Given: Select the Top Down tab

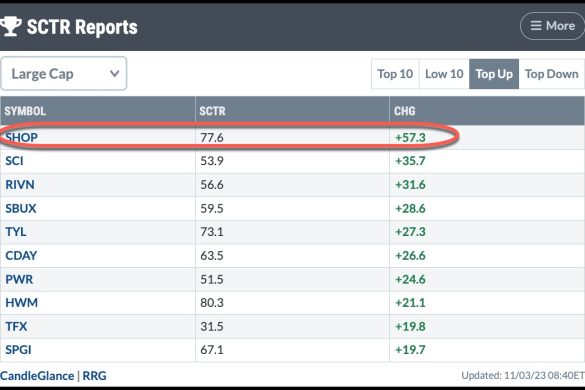Looking at the screenshot, I should click(x=552, y=74).
